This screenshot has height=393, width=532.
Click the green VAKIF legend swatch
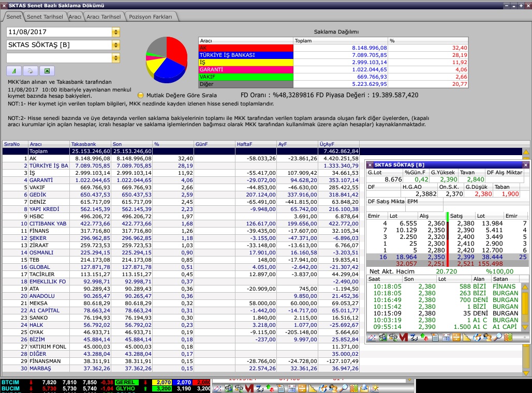coord(246,77)
